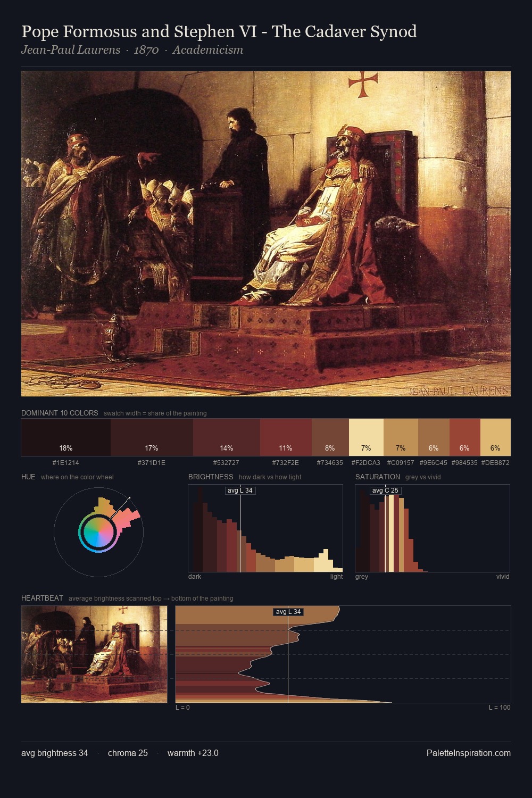Select the #371D1E swatch at 17%
This screenshot has height=798, width=532.
[x=152, y=437]
